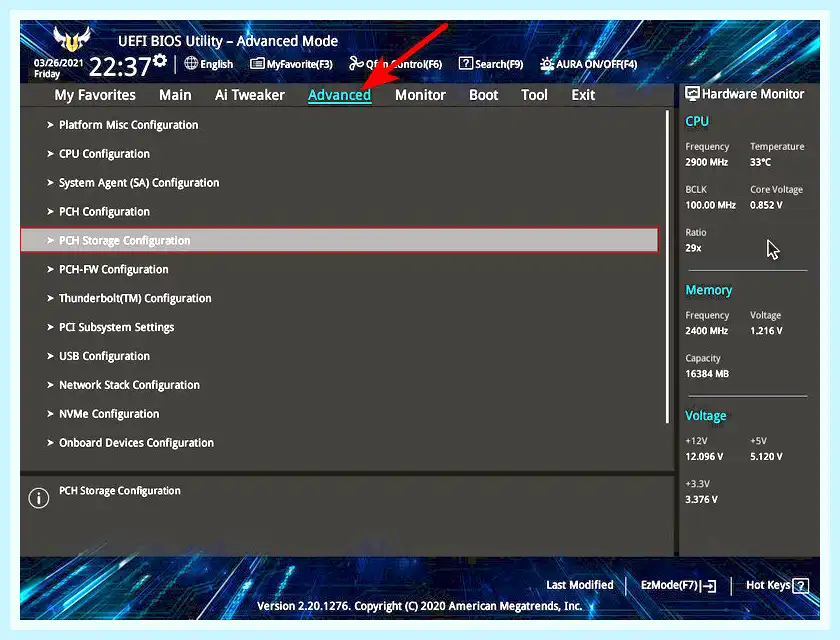
Task: Expand PCH-FW Configuration arrow
Action: tap(50, 269)
